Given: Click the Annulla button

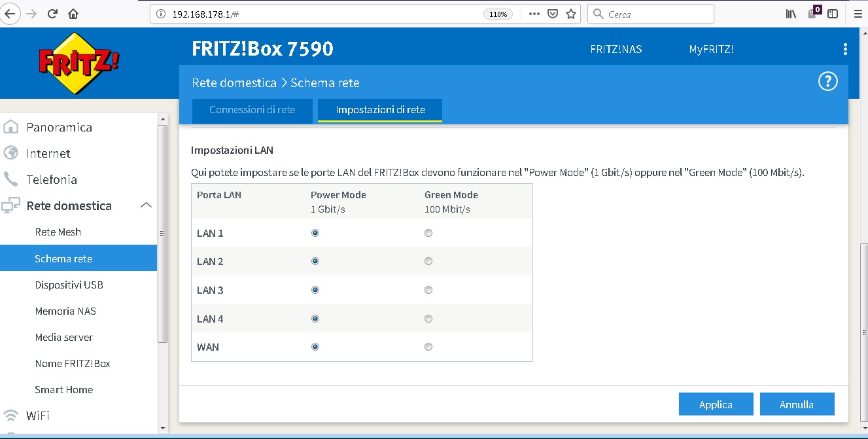Looking at the screenshot, I should coord(797,404).
